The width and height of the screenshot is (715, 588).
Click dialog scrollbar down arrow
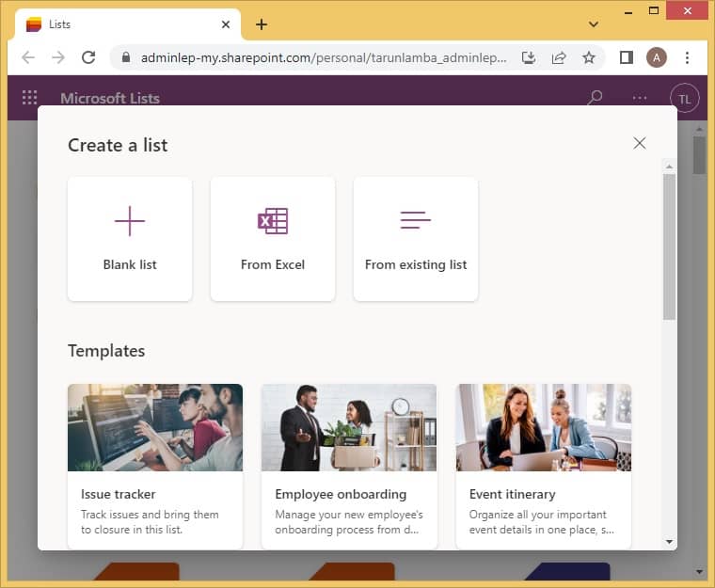tap(669, 542)
